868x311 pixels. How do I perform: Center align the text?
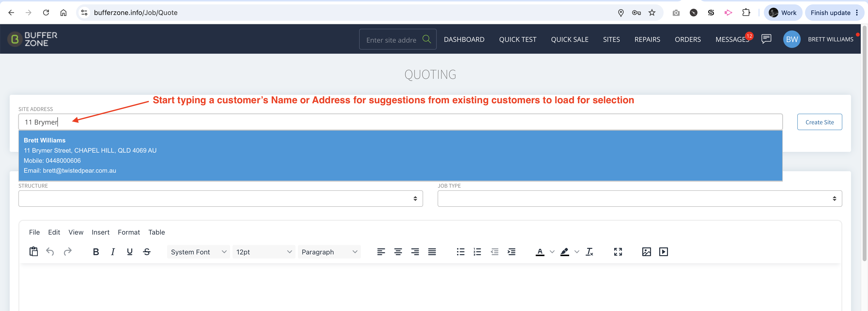(398, 252)
